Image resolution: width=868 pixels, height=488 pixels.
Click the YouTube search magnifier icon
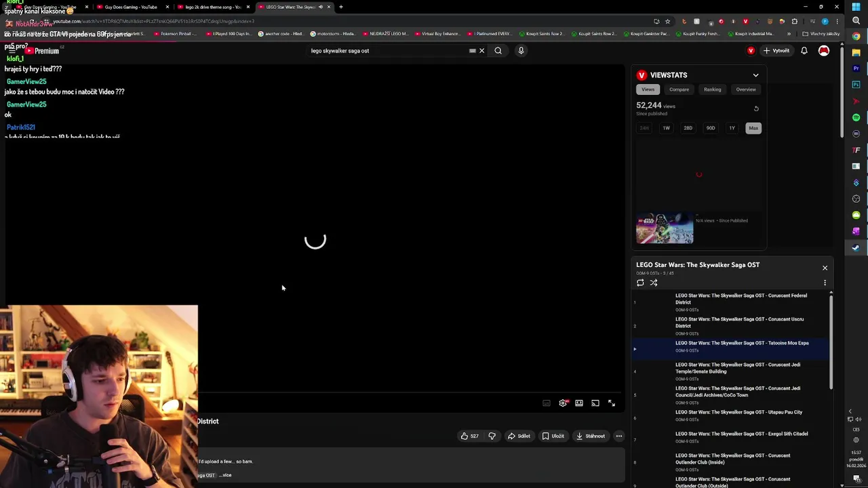[498, 51]
